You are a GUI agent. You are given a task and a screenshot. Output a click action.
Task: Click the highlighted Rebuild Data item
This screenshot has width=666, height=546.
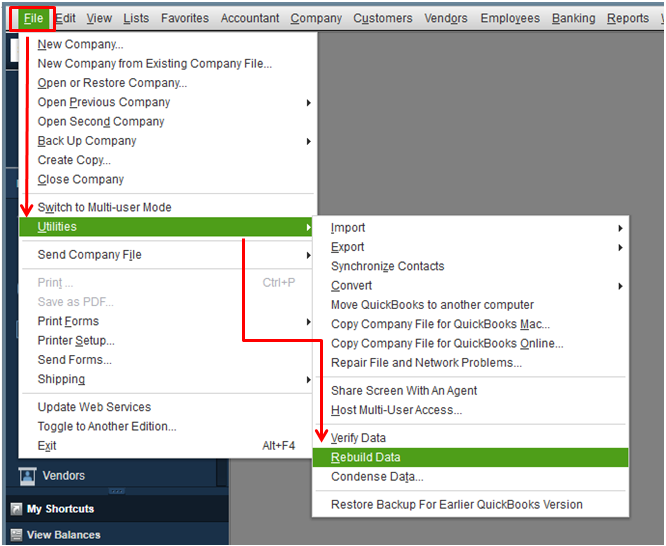point(471,458)
